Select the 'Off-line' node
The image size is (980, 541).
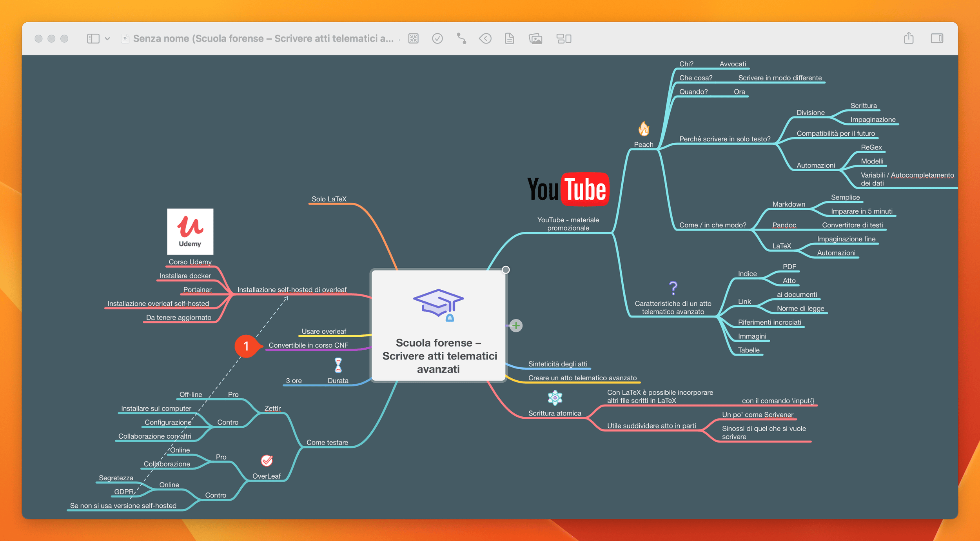(x=191, y=395)
